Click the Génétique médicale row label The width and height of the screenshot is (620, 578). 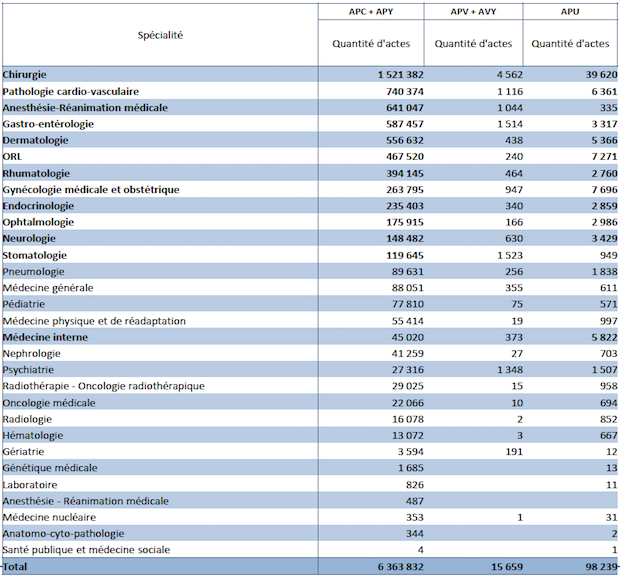[50, 468]
